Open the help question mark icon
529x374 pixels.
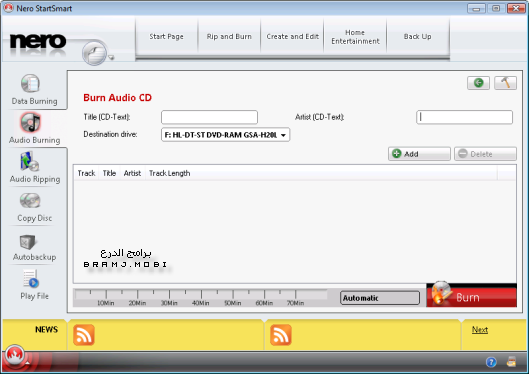coord(491,362)
